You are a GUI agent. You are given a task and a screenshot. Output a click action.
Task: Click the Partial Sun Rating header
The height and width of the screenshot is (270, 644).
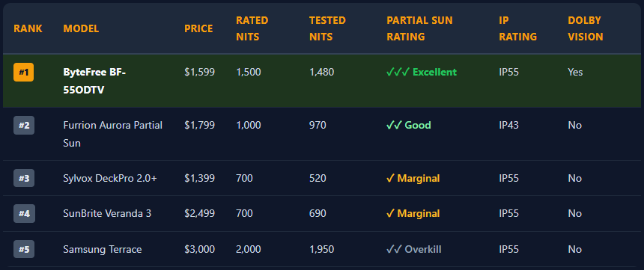[419, 28]
